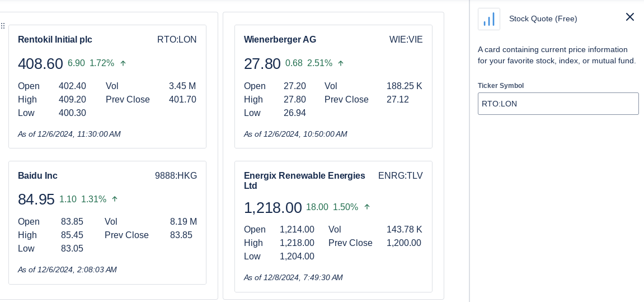Click the WIE:VIE ticker label
644x302 pixels.
coord(406,39)
